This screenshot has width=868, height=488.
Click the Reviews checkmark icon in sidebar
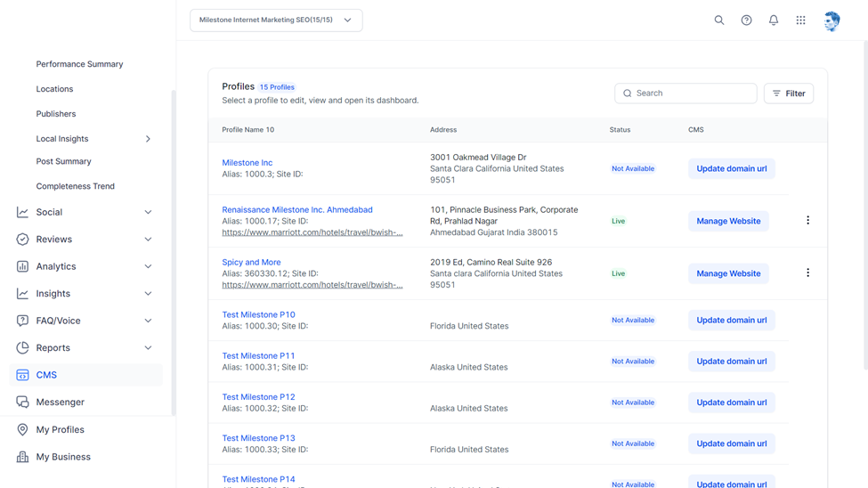pyautogui.click(x=22, y=240)
